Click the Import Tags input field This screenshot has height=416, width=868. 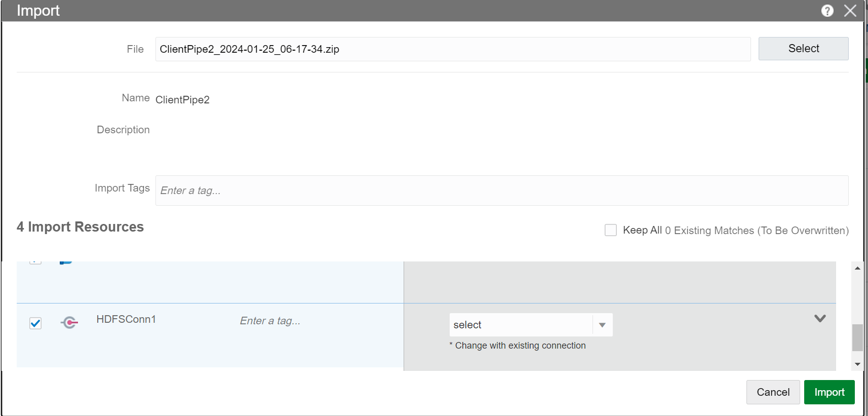pyautogui.click(x=502, y=191)
